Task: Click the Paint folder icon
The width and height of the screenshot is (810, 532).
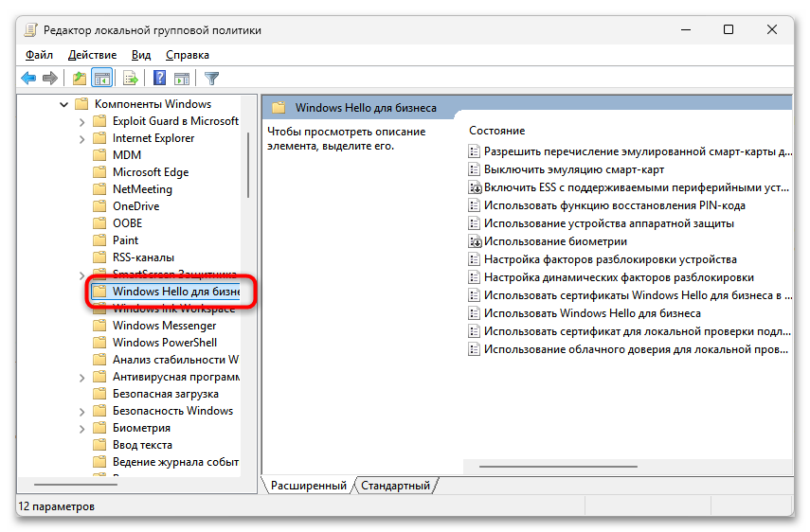Action: point(99,239)
